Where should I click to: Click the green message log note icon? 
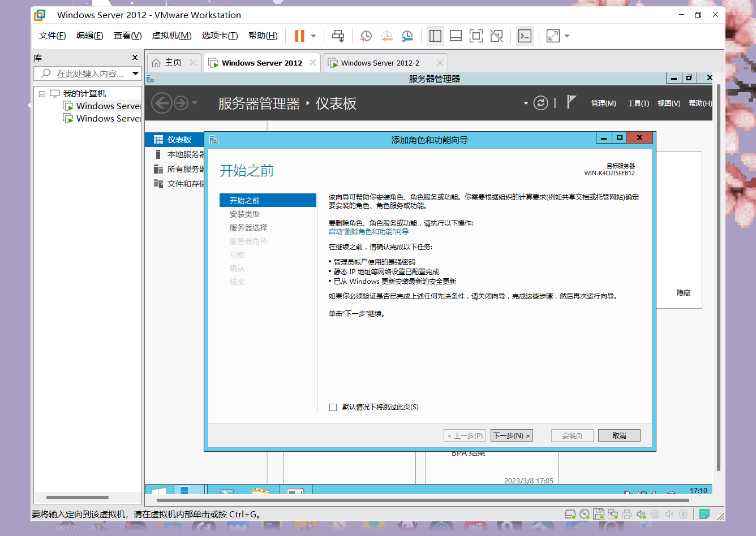click(x=705, y=514)
